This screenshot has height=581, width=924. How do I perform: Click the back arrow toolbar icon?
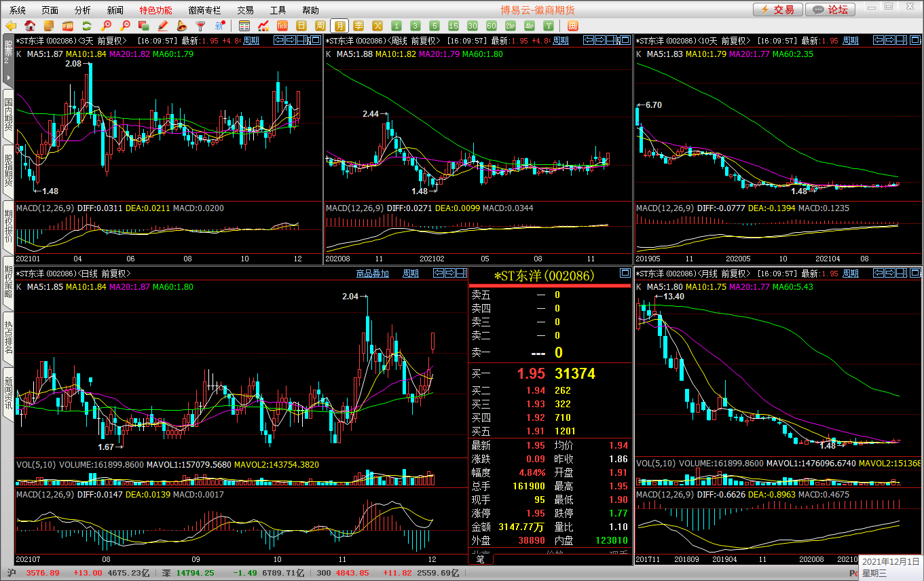pos(10,26)
